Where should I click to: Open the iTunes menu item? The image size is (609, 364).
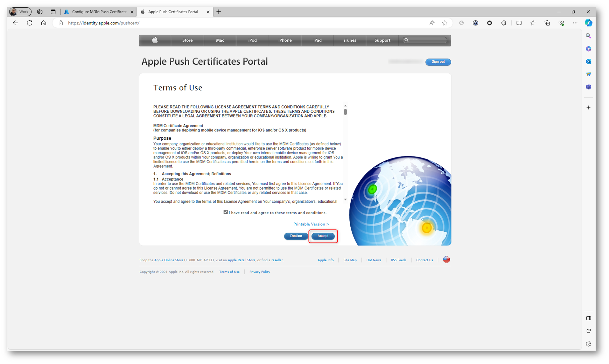coord(350,40)
